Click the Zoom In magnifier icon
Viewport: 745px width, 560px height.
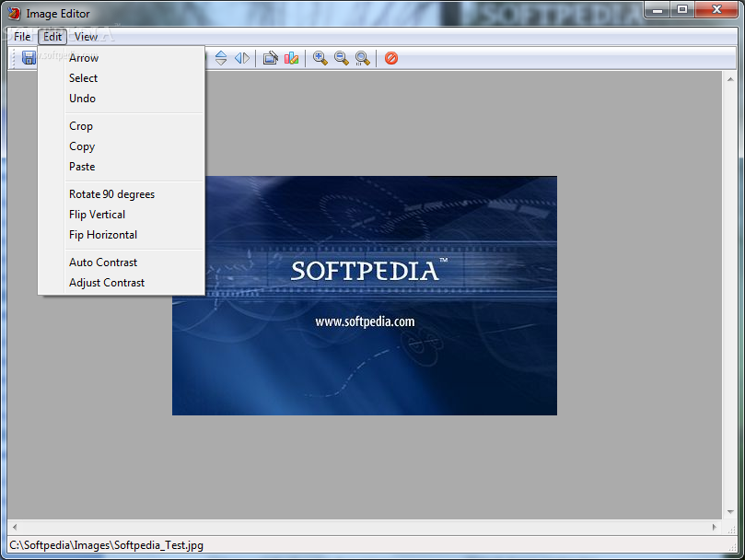(320, 58)
